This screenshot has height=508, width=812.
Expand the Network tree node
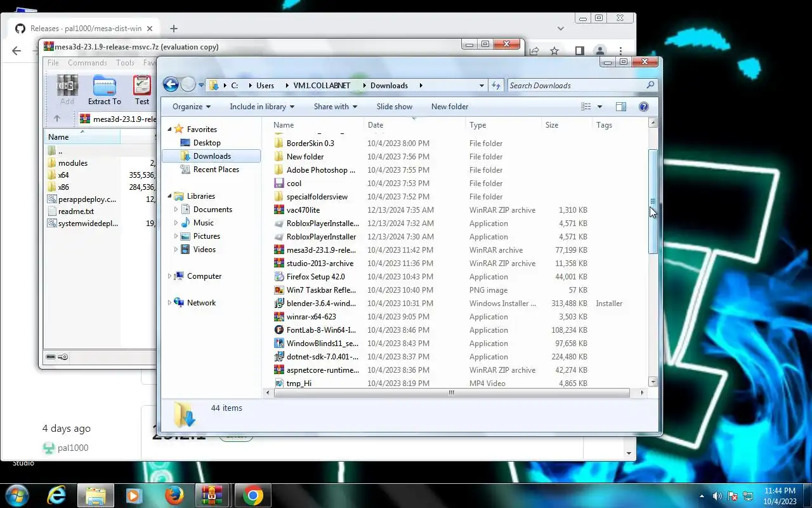[169, 303]
